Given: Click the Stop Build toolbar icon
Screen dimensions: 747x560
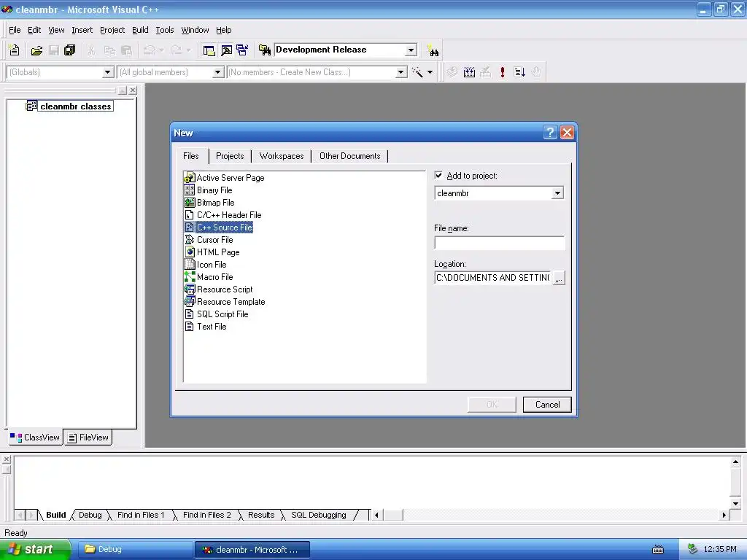Looking at the screenshot, I should (x=485, y=72).
